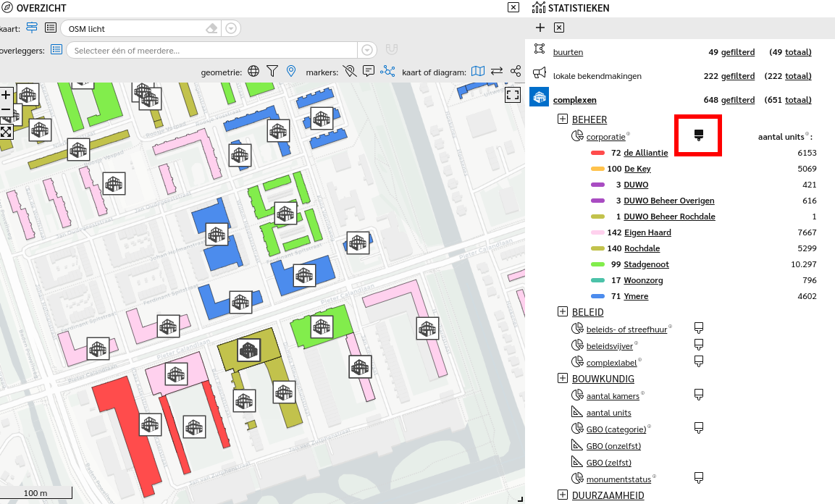Click the share icon in map toolbar
The height and width of the screenshot is (504, 835).
point(516,71)
